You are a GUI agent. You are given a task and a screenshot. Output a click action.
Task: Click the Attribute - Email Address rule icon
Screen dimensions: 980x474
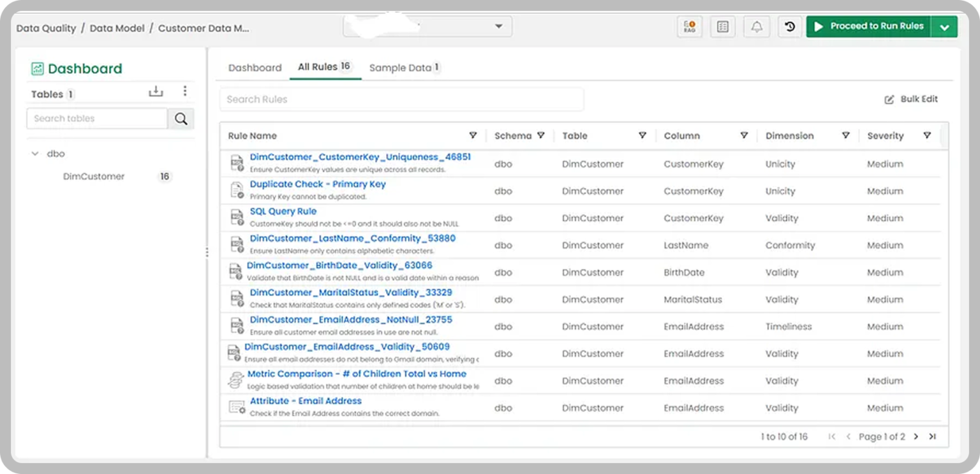237,407
